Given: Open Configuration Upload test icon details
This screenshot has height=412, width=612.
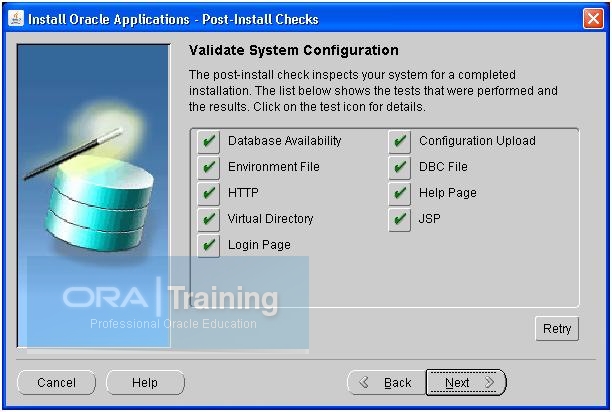Looking at the screenshot, I should [x=400, y=142].
